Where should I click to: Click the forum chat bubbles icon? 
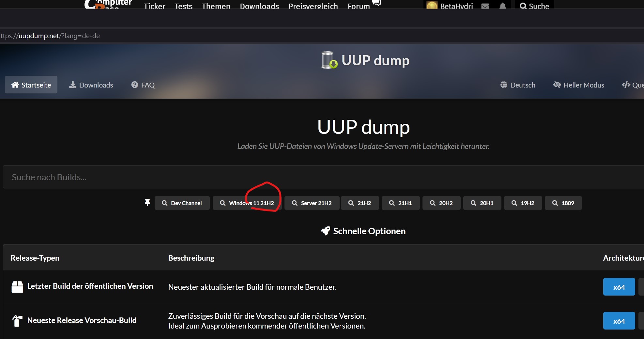(x=376, y=3)
